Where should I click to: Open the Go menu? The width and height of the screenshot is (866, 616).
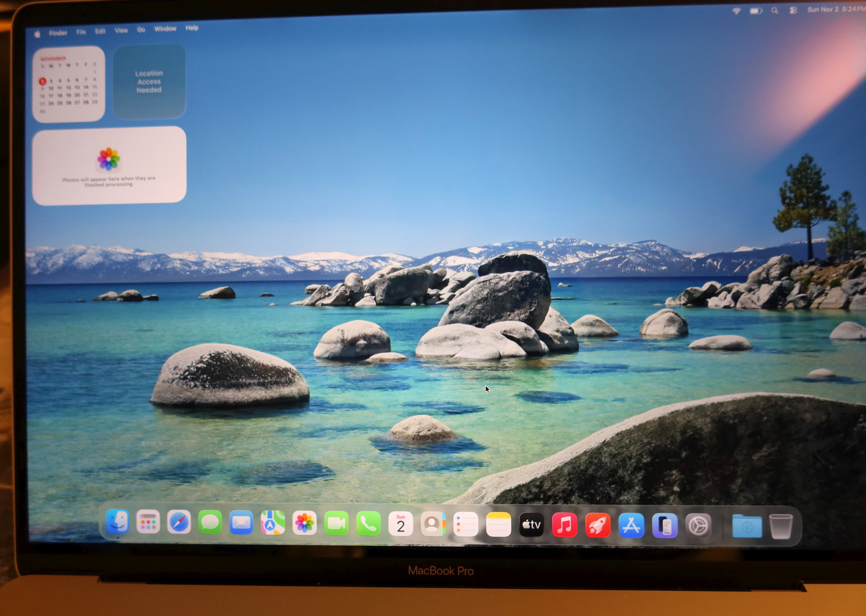tap(141, 30)
